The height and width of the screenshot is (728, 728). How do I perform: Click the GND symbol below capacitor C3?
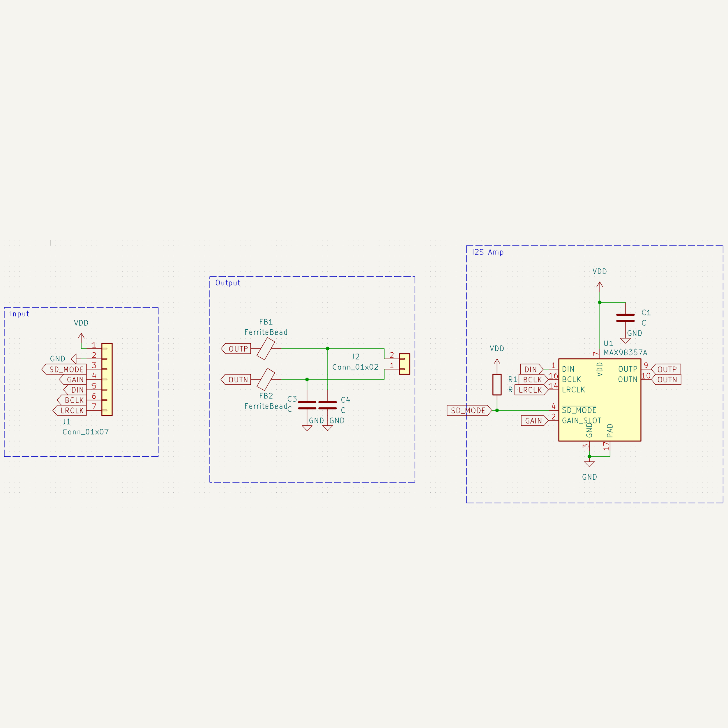[307, 428]
